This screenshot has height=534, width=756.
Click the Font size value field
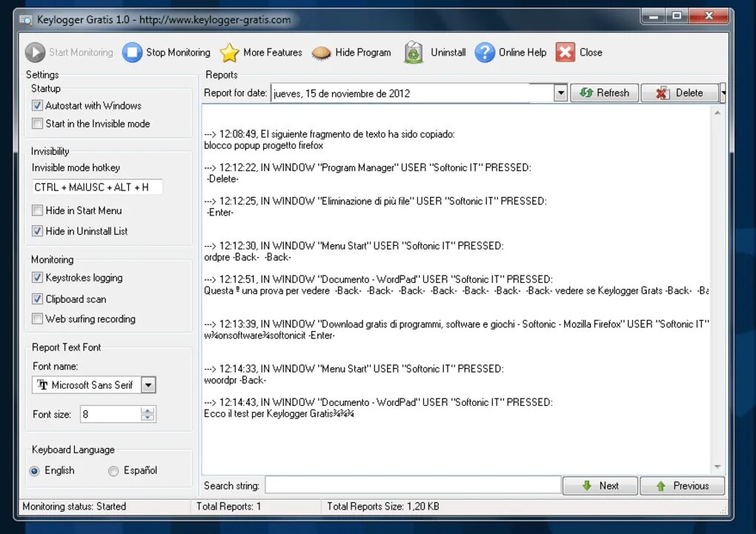(110, 414)
